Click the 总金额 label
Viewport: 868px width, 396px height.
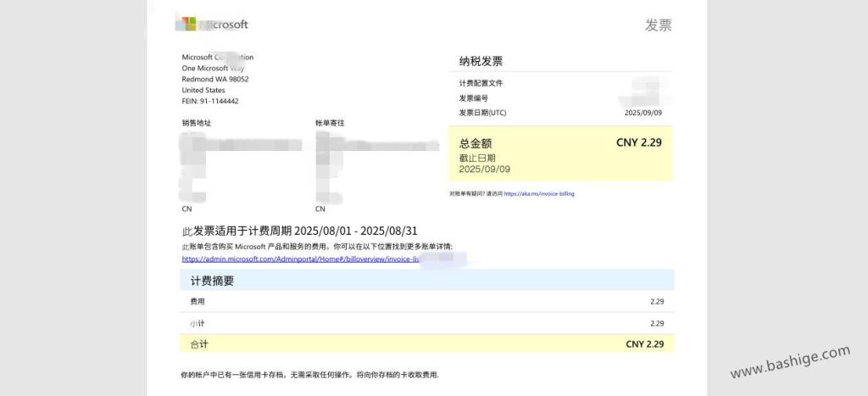(x=476, y=143)
